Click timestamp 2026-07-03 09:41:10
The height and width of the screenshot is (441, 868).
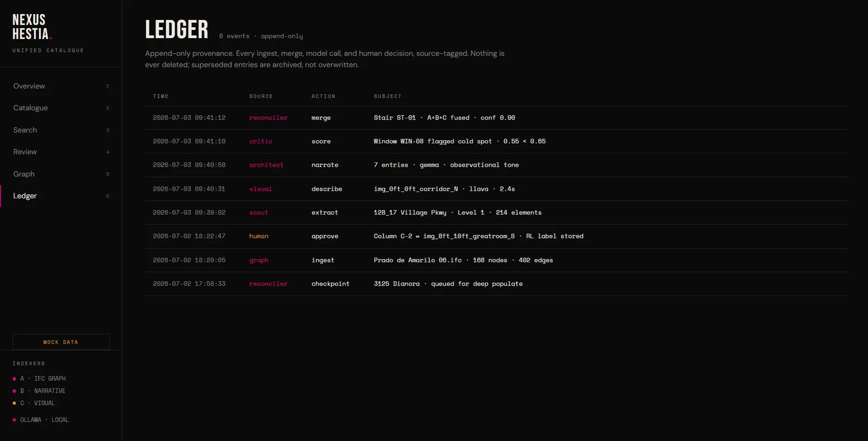click(x=189, y=141)
